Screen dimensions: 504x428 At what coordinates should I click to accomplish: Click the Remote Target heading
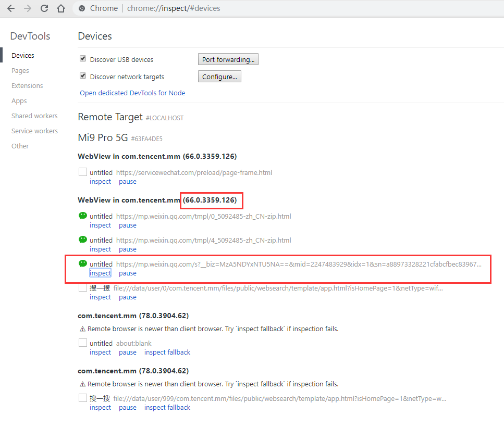click(110, 117)
